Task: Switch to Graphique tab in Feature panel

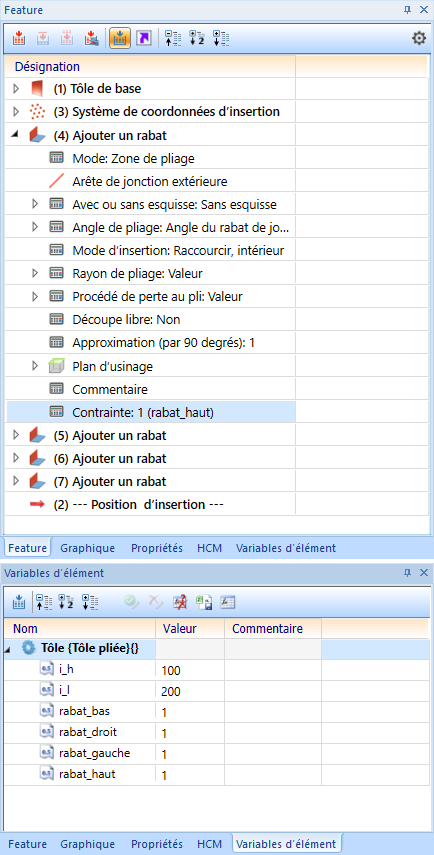Action: point(88,548)
